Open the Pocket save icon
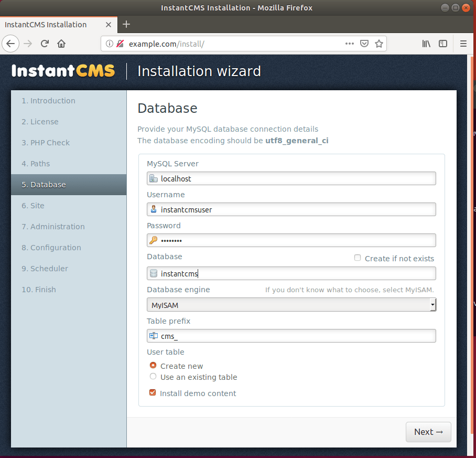Viewport: 476px width, 458px height. click(x=364, y=44)
